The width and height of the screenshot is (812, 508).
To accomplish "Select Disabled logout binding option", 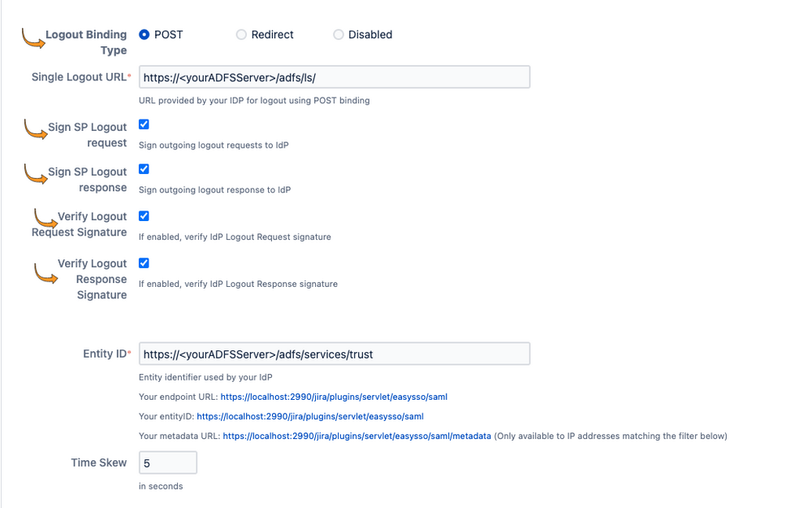I will (338, 35).
